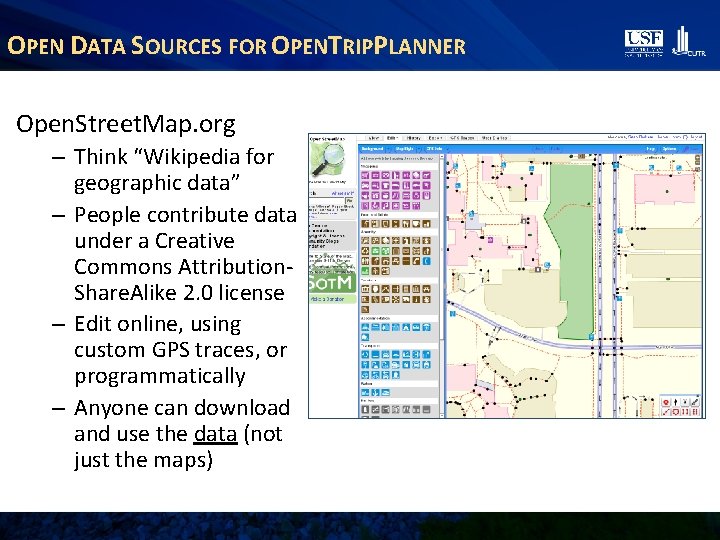Click the icon panel scrollbar up arrow

pos(442,157)
